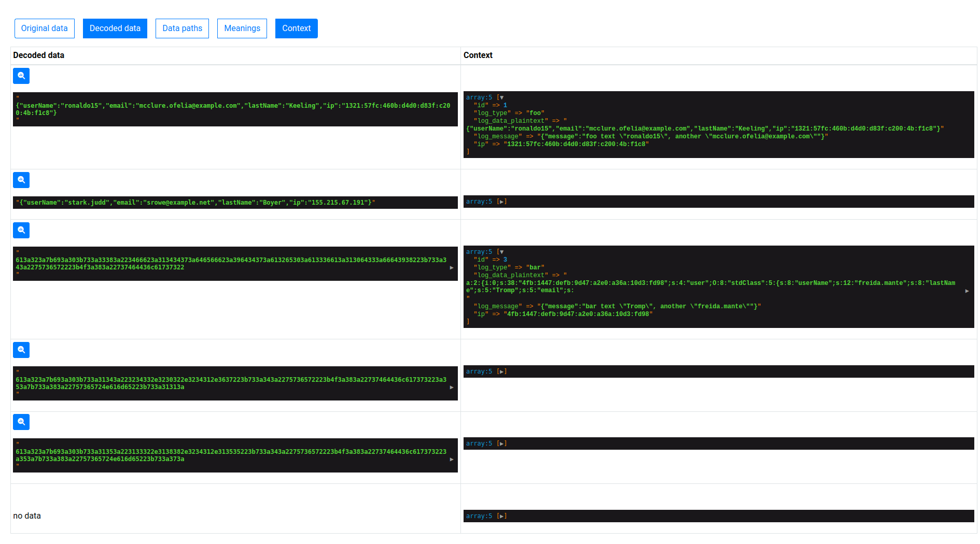This screenshot has height=544, width=980.
Task: Expand context array beside no data row
Action: tap(502, 516)
